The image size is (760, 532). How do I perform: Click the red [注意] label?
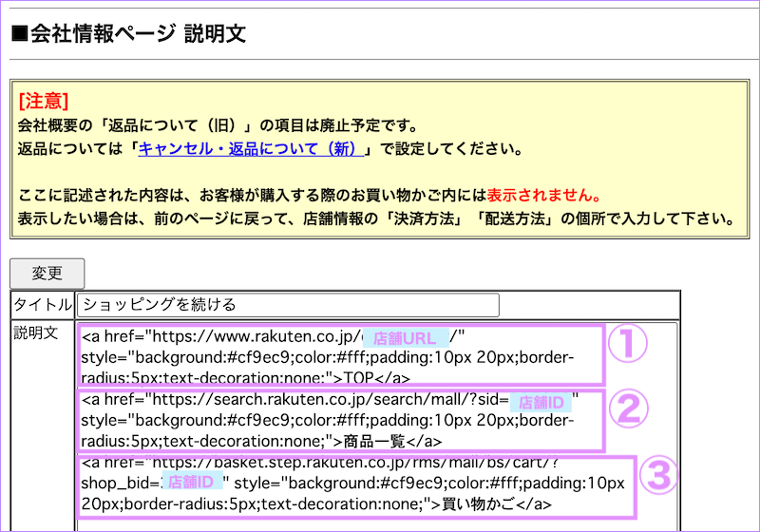(x=43, y=102)
